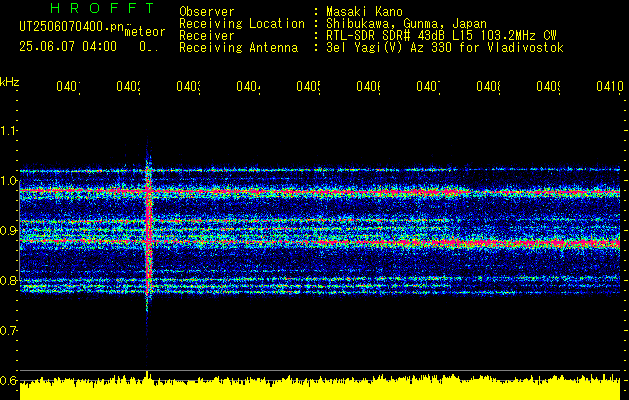Viewport: 629px width, 400px height.
Task: Click the date stamp 25.06.07 04:00
Action: pos(68,47)
